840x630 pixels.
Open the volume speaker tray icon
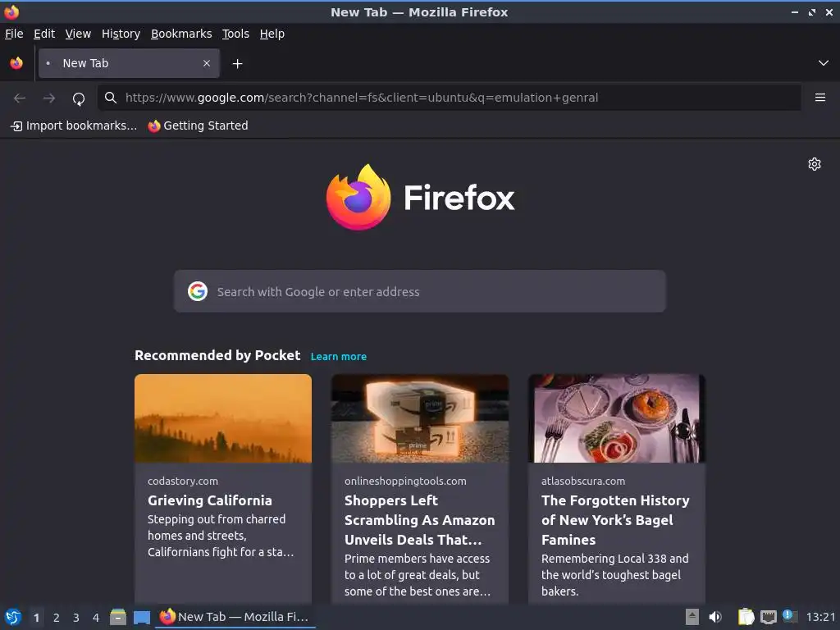715,617
